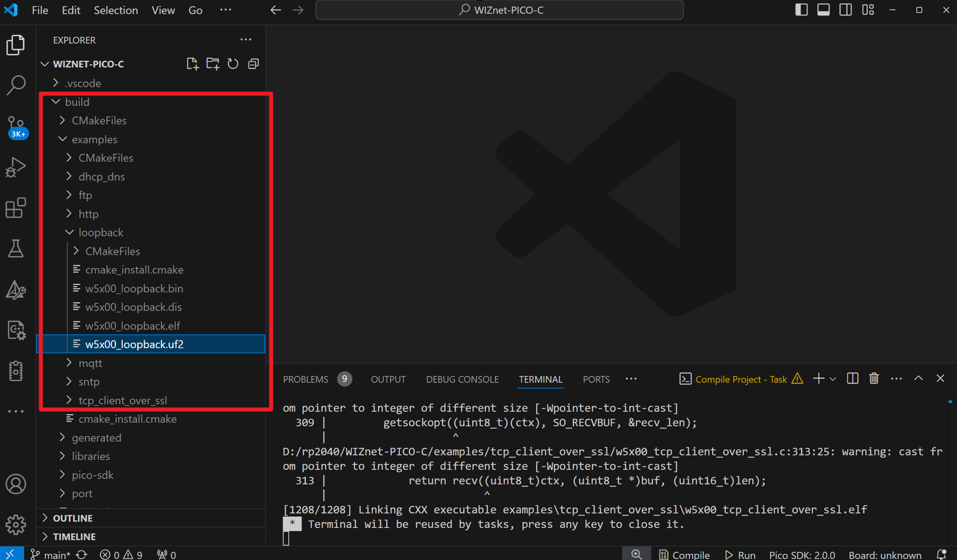Collapse all folders in explorer
Image resolution: width=957 pixels, height=560 pixels.
[253, 64]
